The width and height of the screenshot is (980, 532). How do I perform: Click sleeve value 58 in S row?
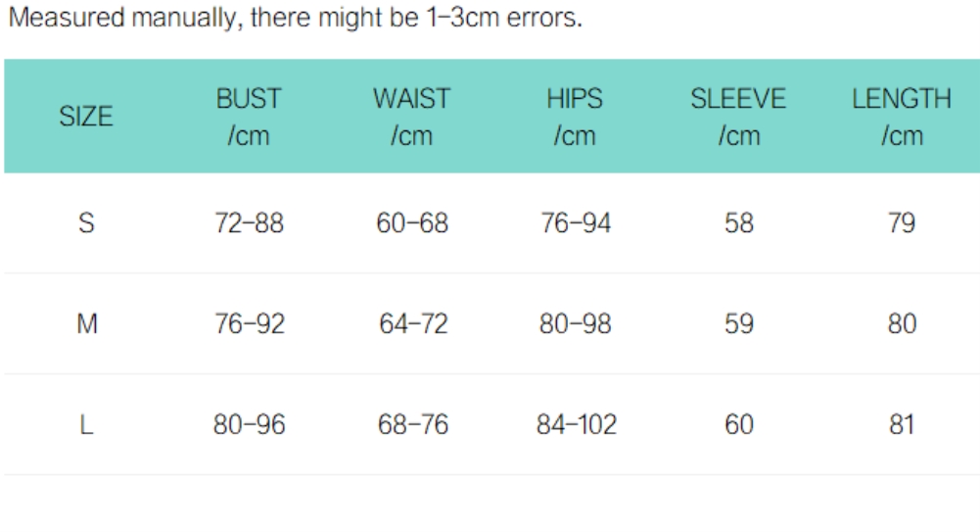(x=739, y=223)
